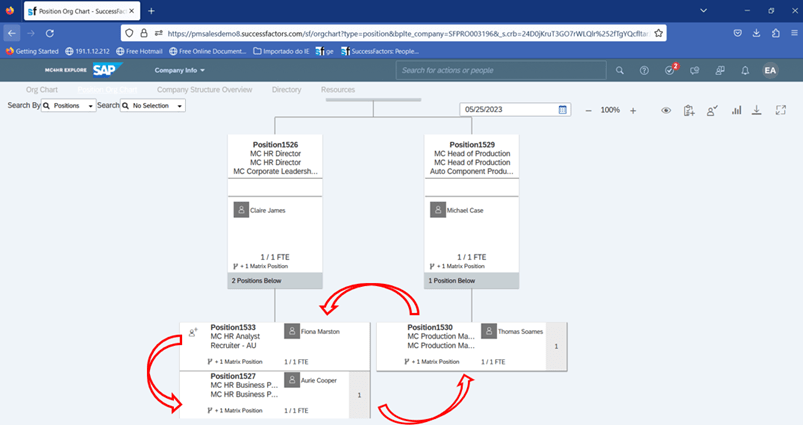Open the notifications bell
The width and height of the screenshot is (803, 425).
coord(745,71)
